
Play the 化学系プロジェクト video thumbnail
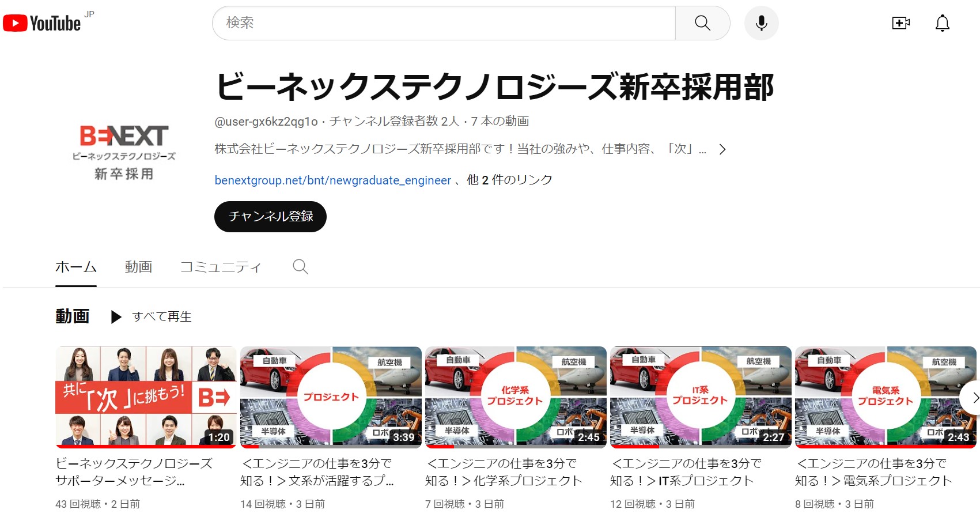pyautogui.click(x=516, y=397)
